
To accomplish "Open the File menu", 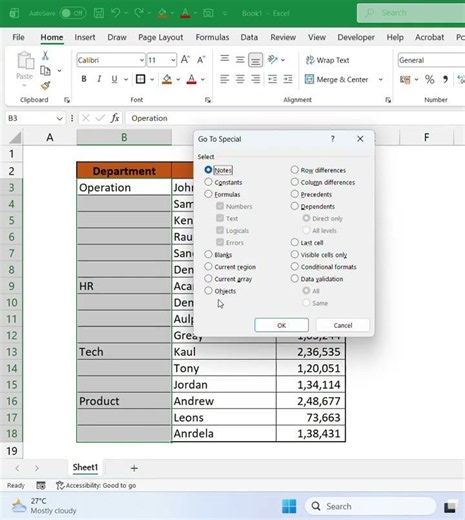I will 18,37.
